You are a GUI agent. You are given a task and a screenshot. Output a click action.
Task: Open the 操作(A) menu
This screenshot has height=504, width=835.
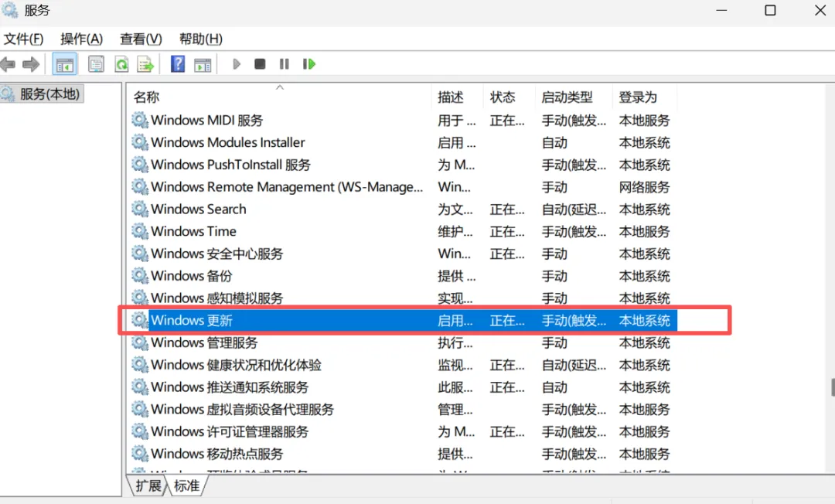tap(81, 39)
